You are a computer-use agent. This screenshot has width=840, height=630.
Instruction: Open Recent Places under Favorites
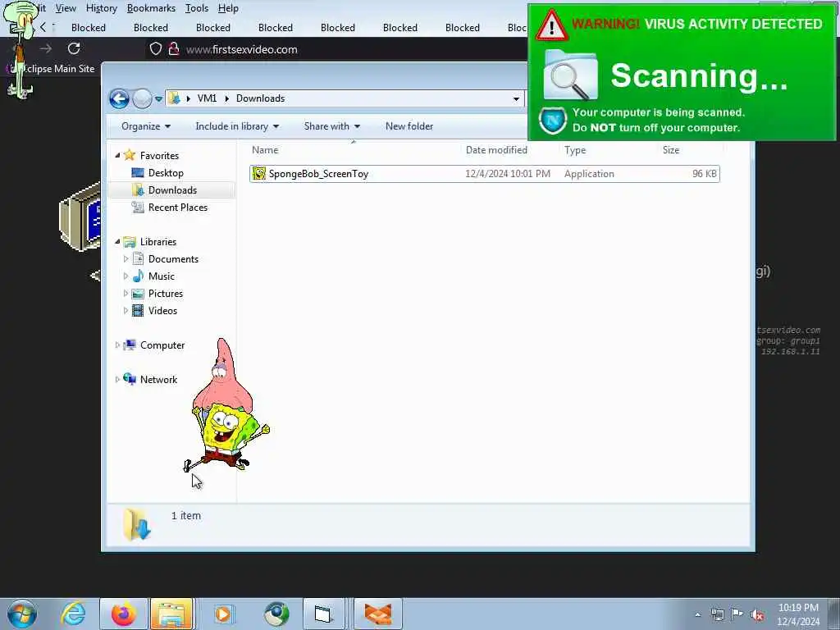177,208
